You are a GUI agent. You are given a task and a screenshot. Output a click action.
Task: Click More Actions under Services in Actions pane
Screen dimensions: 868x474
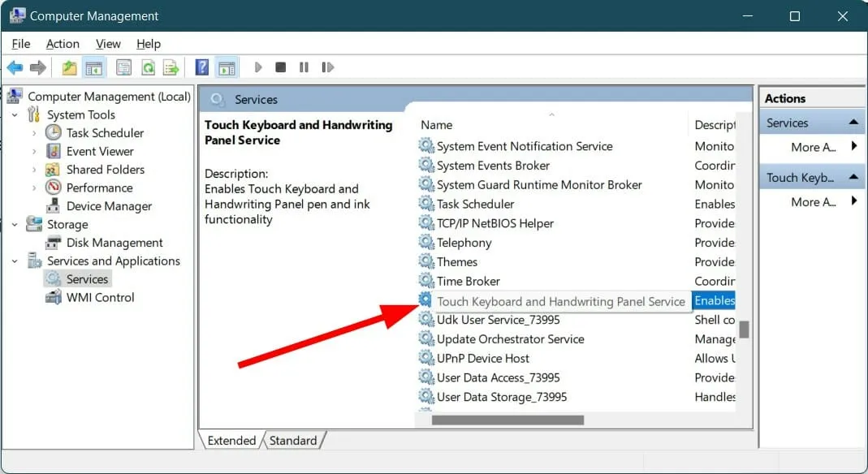[x=813, y=147]
